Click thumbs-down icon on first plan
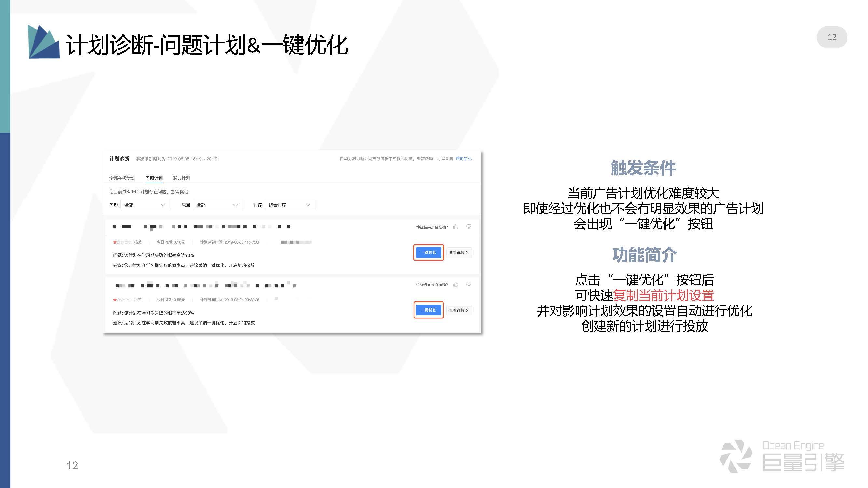The height and width of the screenshot is (488, 868). [x=469, y=227]
